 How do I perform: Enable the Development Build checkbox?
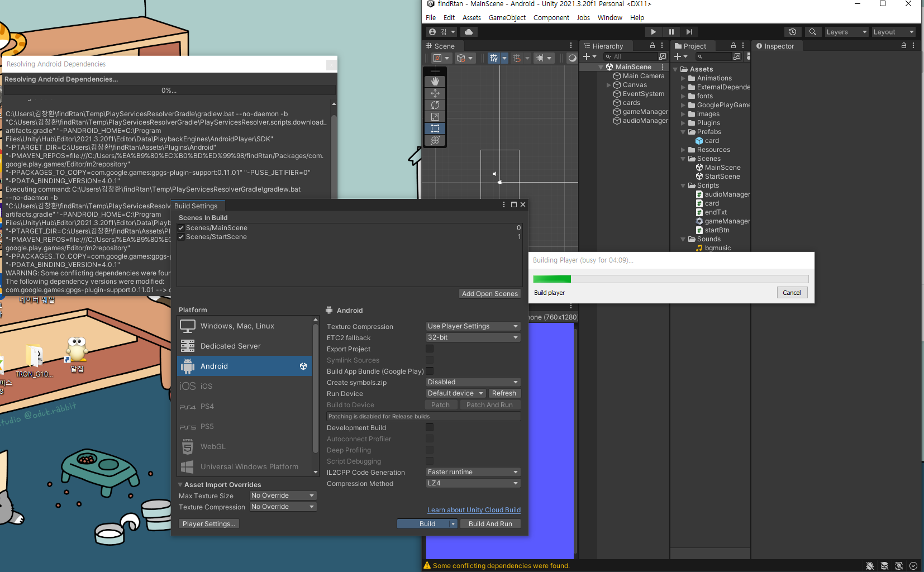coord(430,428)
